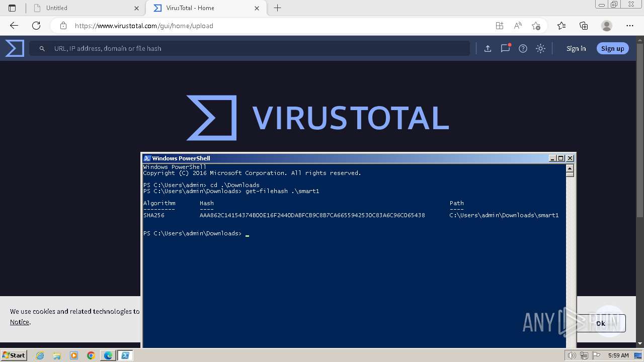Screen dimensions: 644x362
Task: Select the VirusTotal - Home tab
Action: point(206,8)
